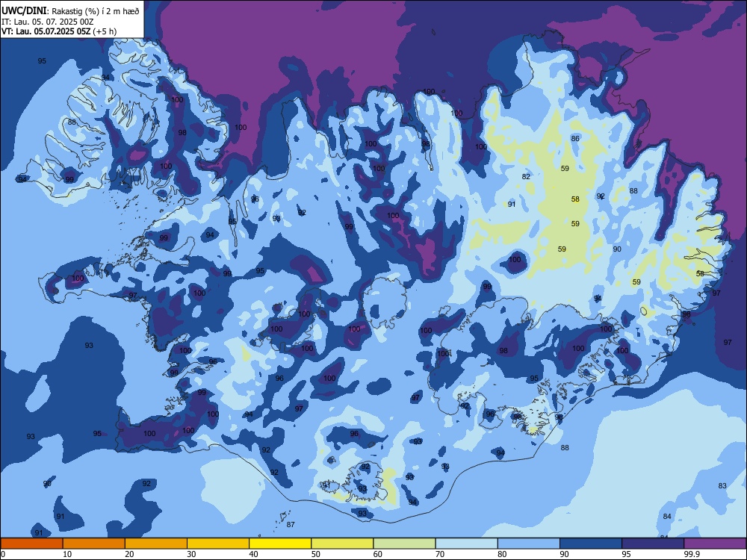Select the 20–30 legend color band
Screen dimensions: 747x560
(x=156, y=544)
